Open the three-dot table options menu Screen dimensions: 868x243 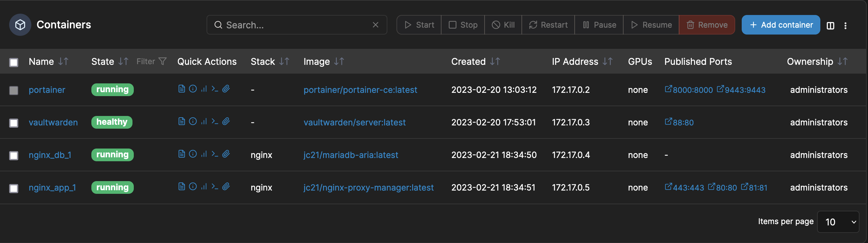click(x=845, y=25)
